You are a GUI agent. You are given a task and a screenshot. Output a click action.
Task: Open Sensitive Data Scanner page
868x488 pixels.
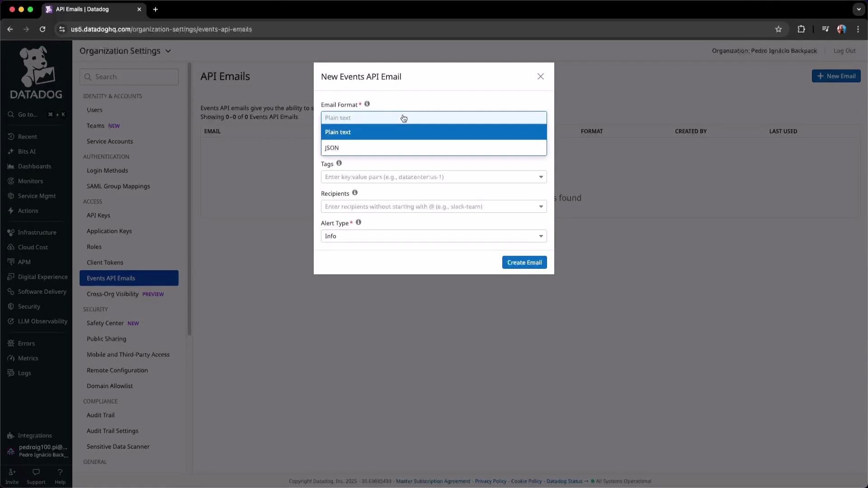[x=118, y=446]
